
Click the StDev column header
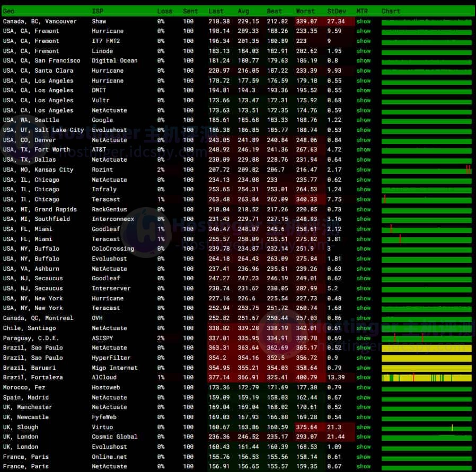coord(335,11)
